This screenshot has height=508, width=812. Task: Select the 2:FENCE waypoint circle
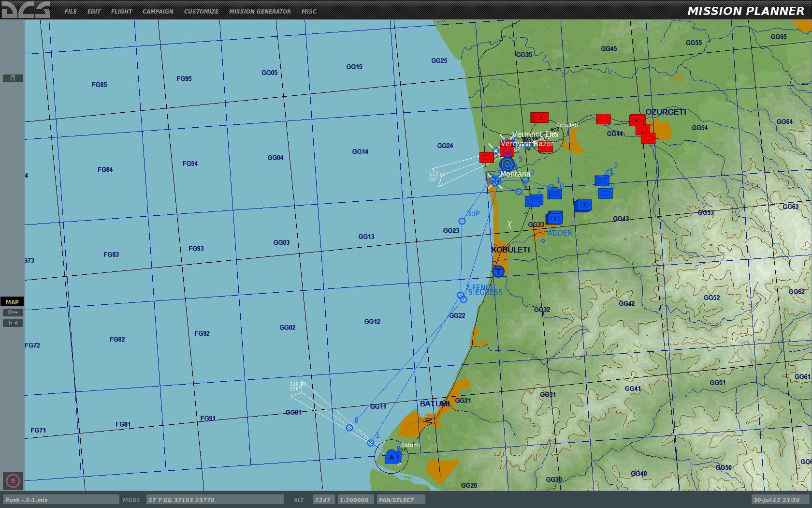point(461,295)
